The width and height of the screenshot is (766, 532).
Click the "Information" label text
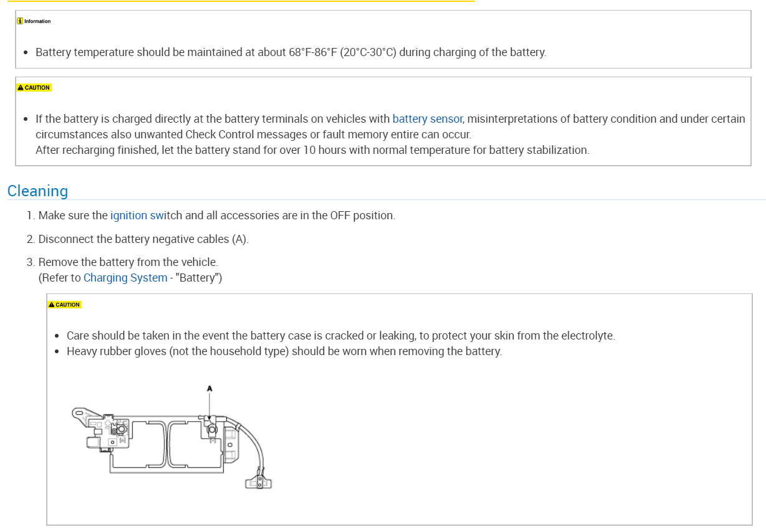pos(37,21)
